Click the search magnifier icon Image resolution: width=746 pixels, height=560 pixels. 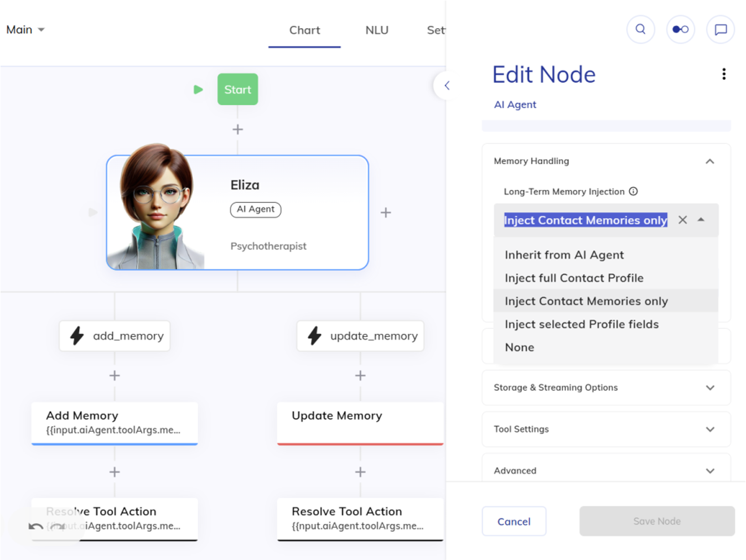pos(640,29)
